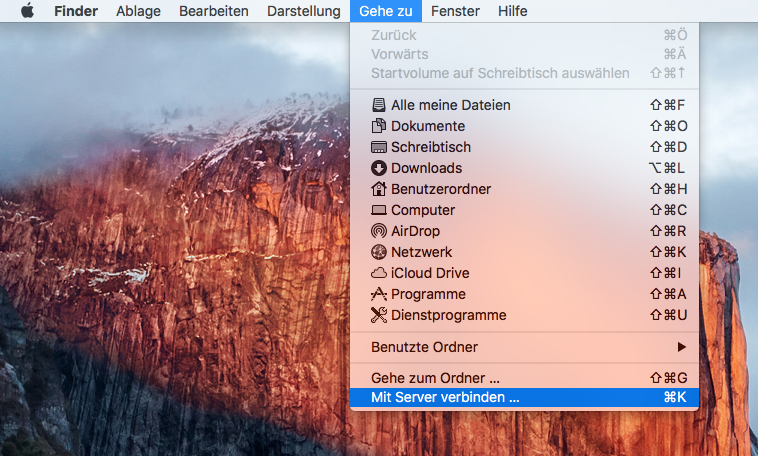Open the Darstellung menu
The image size is (758, 456).
[301, 11]
